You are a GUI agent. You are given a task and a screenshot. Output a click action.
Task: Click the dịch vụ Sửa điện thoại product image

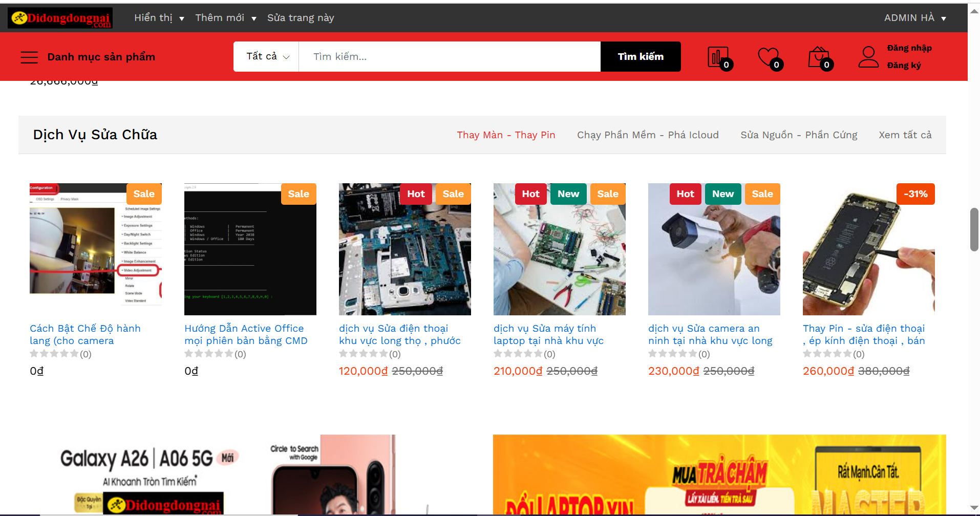404,249
